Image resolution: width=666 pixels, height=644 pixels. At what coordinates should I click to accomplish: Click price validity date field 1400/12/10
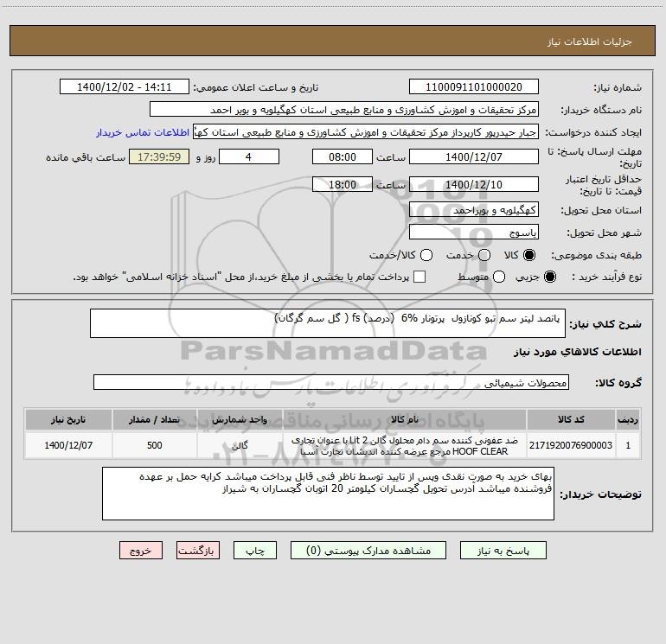[x=474, y=184]
